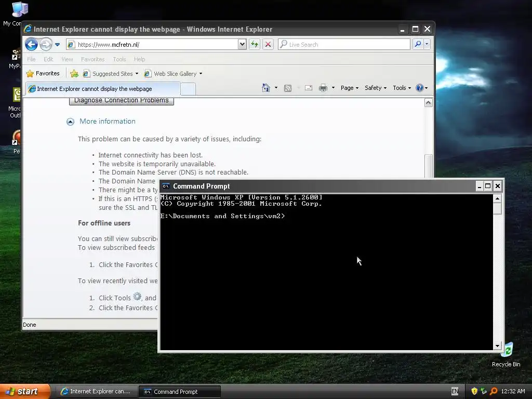The width and height of the screenshot is (532, 399).
Task: Click the address bar URL field
Action: point(153,45)
